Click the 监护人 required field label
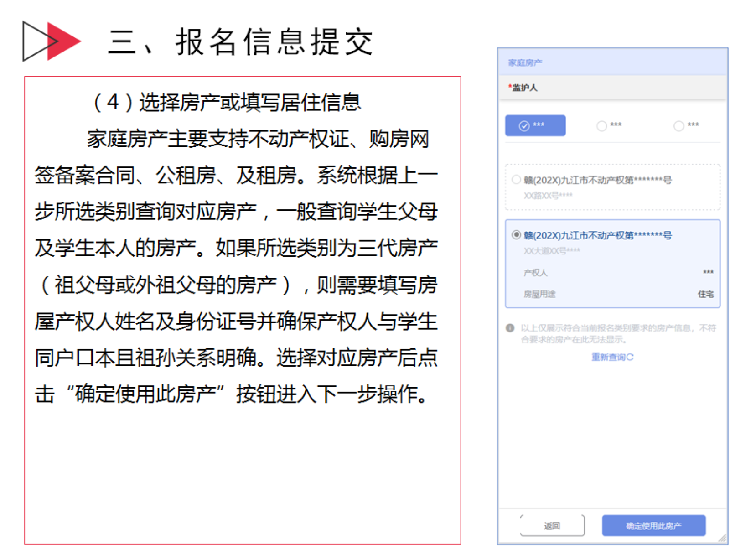 [523, 88]
